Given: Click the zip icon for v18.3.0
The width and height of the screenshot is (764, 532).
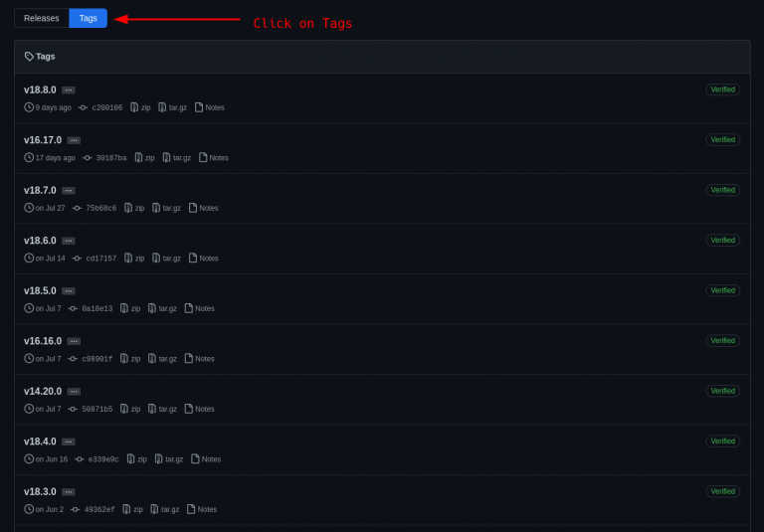Looking at the screenshot, I should 126,509.
